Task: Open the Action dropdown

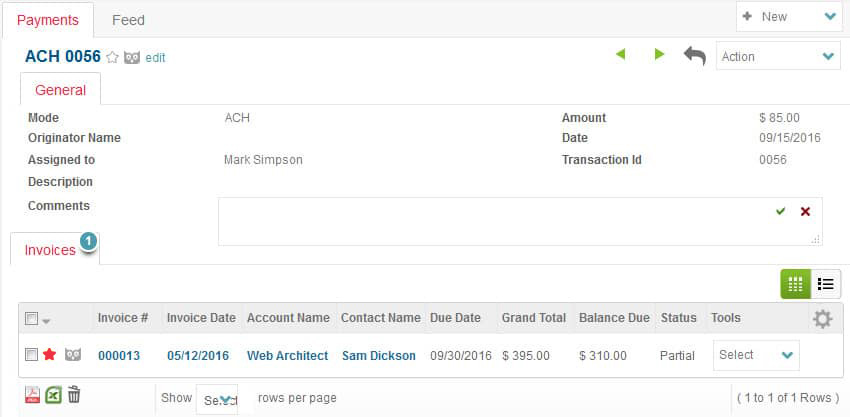Action: pyautogui.click(x=778, y=57)
